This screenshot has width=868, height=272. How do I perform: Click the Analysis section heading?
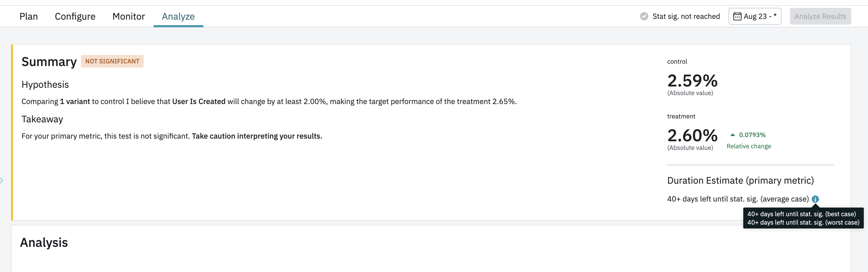pyautogui.click(x=44, y=243)
